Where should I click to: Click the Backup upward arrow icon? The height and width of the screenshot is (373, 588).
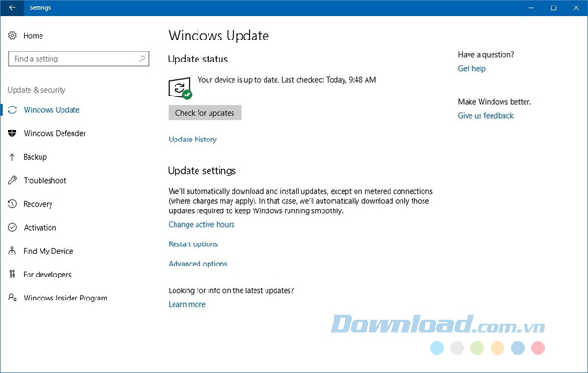coord(12,157)
